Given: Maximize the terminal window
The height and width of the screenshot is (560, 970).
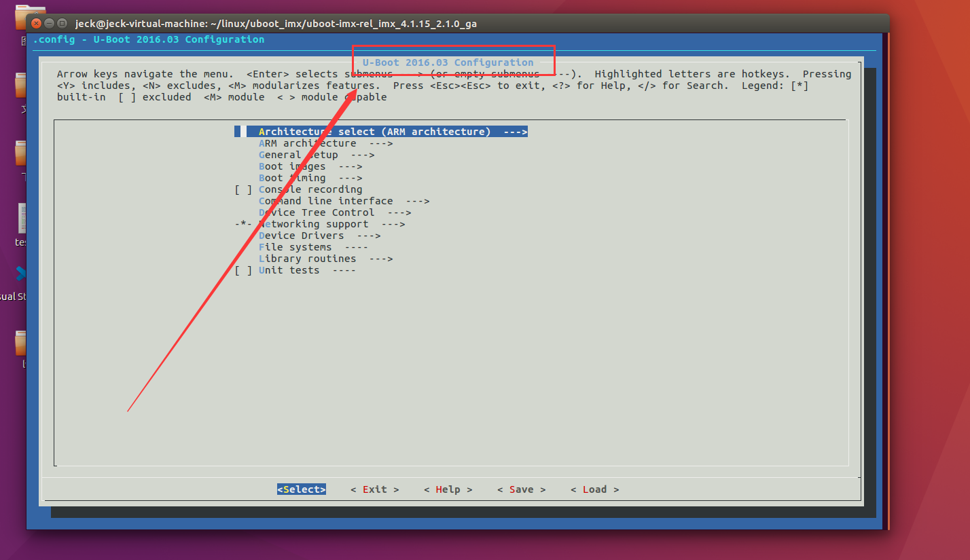Looking at the screenshot, I should pyautogui.click(x=62, y=24).
